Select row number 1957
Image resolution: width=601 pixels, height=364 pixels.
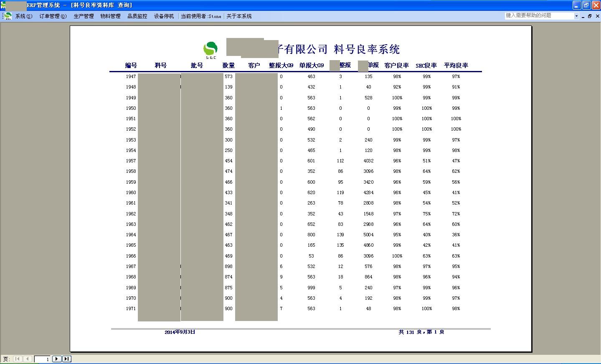click(131, 161)
